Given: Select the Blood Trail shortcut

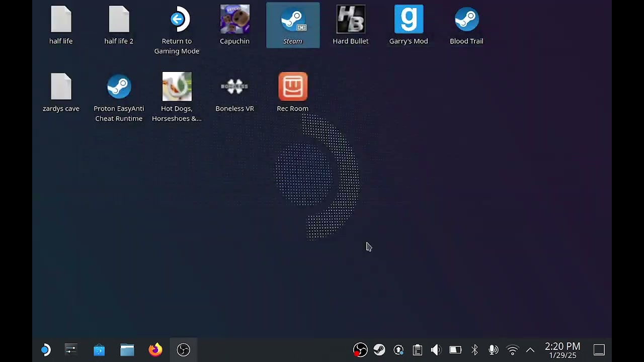Looking at the screenshot, I should point(466,25).
